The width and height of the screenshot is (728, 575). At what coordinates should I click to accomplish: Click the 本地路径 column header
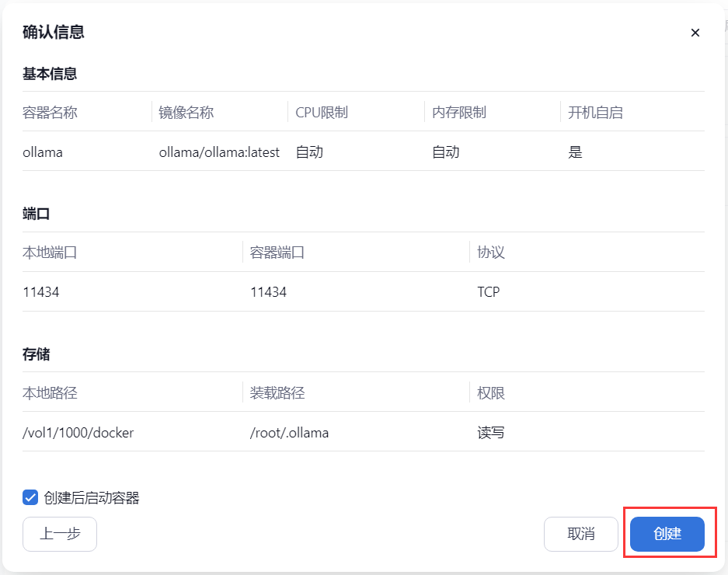coord(50,393)
